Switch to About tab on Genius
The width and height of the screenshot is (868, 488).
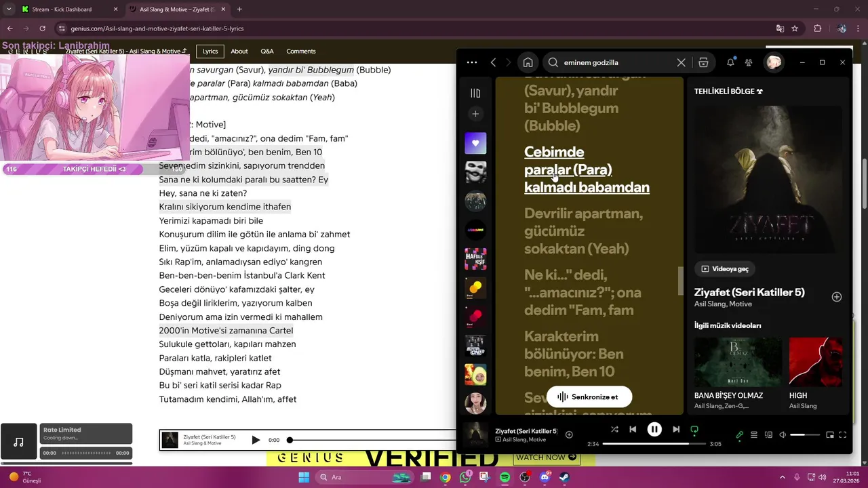pyautogui.click(x=239, y=51)
